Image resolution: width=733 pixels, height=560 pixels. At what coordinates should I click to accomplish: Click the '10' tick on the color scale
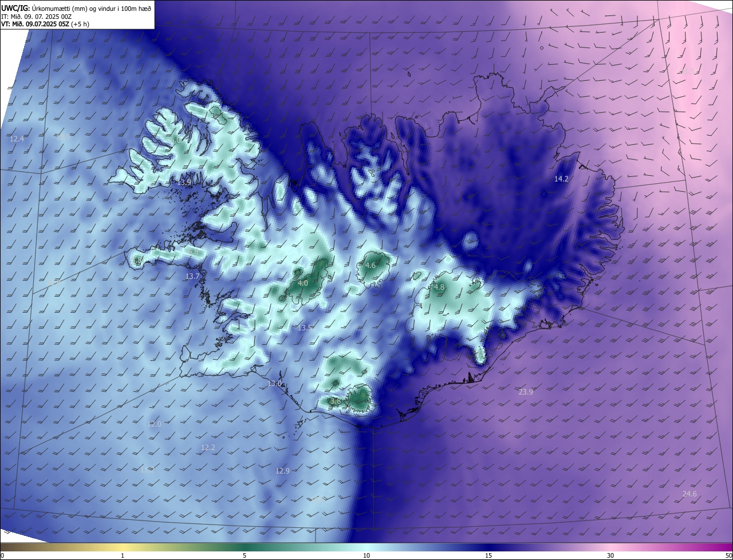coord(366,555)
